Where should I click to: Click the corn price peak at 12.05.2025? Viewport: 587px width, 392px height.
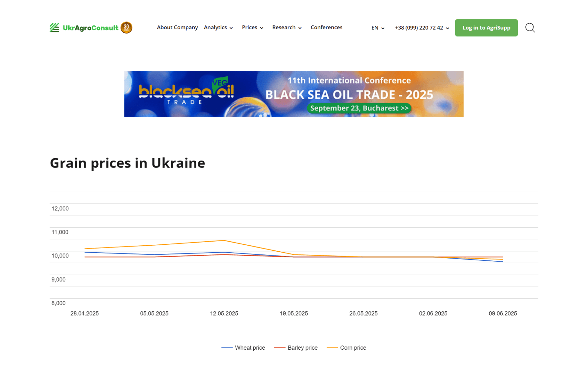(x=224, y=240)
